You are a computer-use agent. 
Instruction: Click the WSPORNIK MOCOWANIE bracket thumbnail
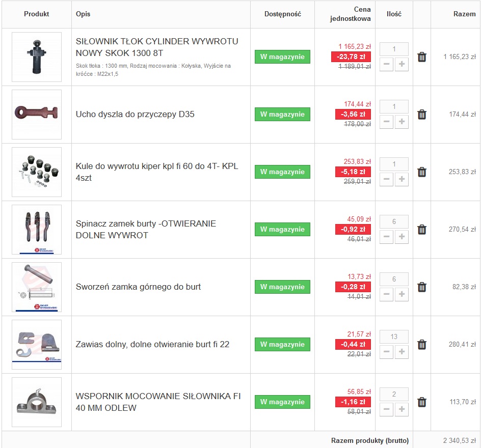tap(37, 402)
